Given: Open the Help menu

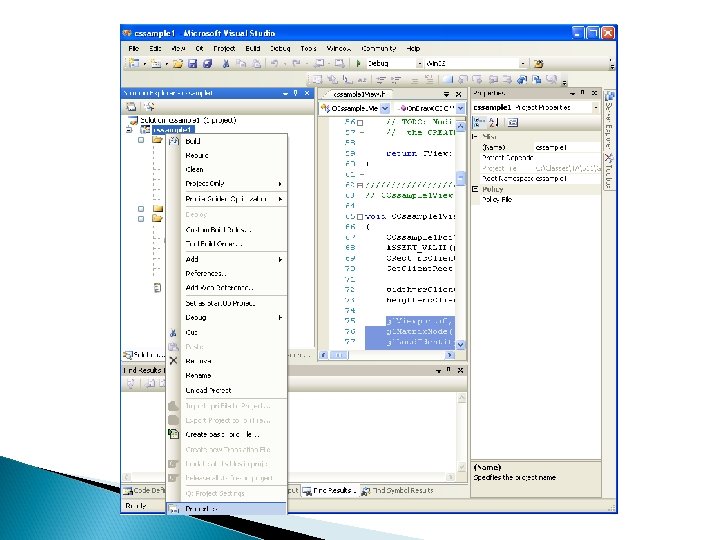Looking at the screenshot, I should click(413, 48).
